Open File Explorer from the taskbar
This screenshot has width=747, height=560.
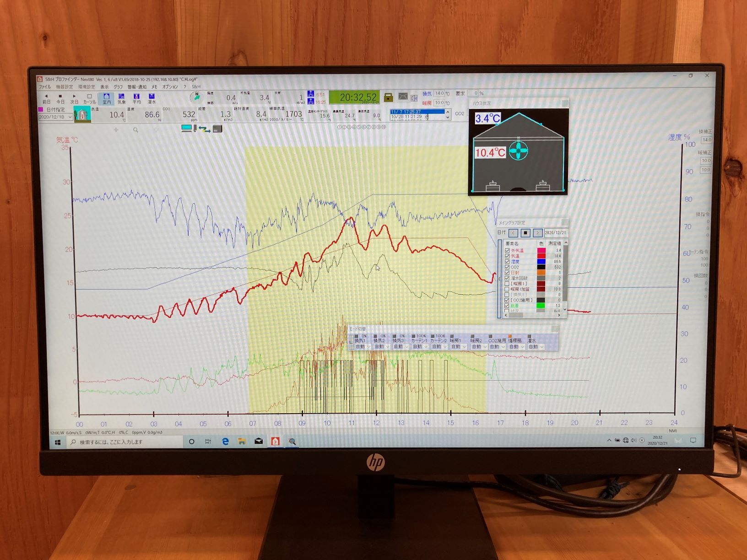point(242,442)
